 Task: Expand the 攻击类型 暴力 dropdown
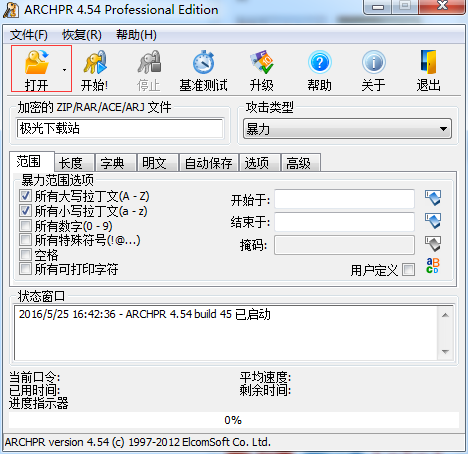click(x=443, y=129)
